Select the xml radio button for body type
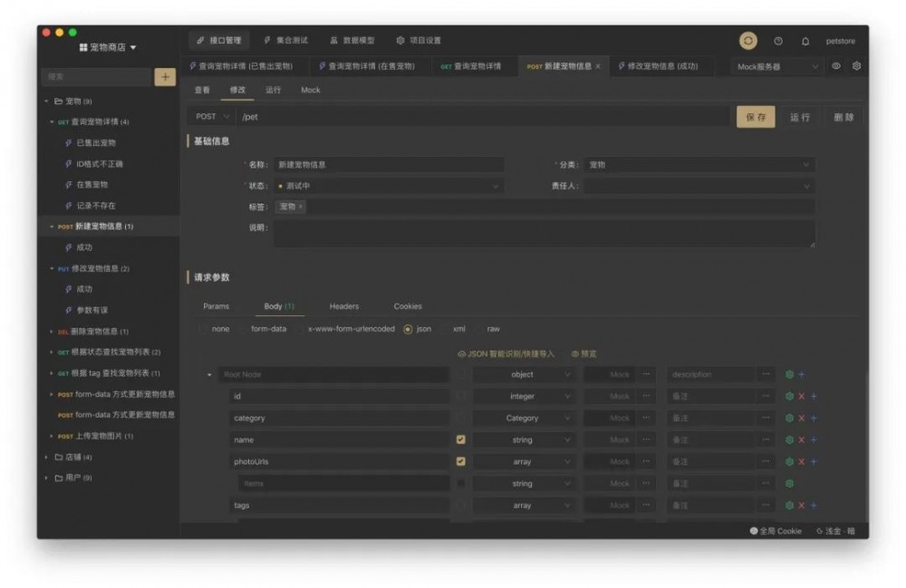Image resolution: width=906 pixels, height=588 pixels. (457, 329)
